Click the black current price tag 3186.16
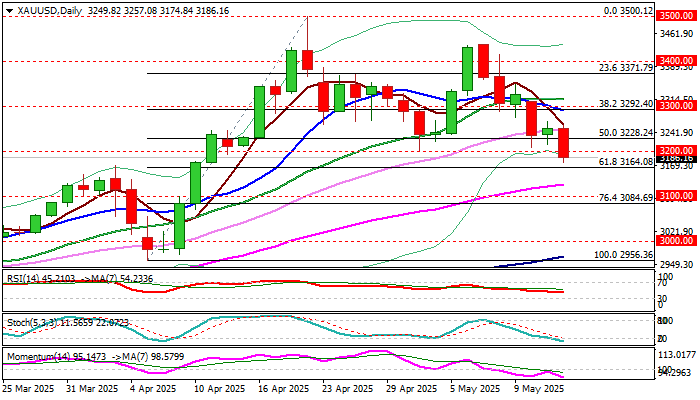 676,158
